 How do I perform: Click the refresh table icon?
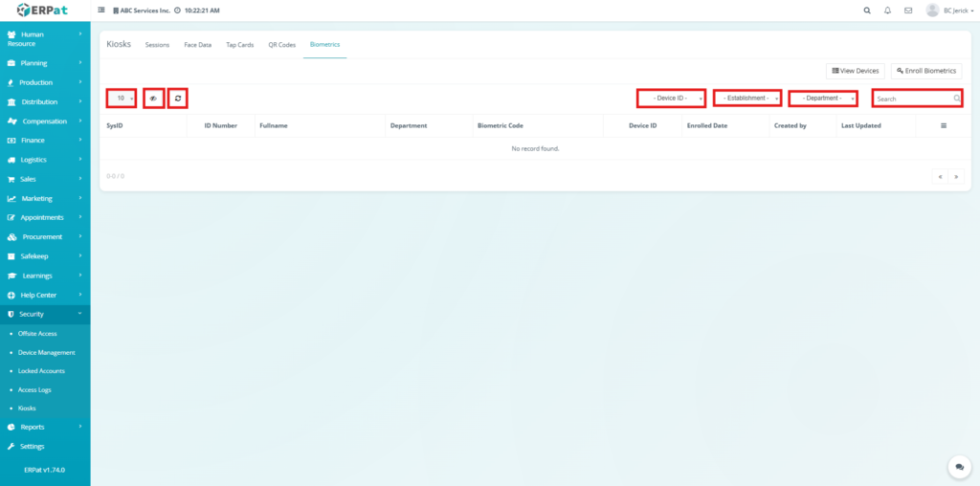click(177, 99)
